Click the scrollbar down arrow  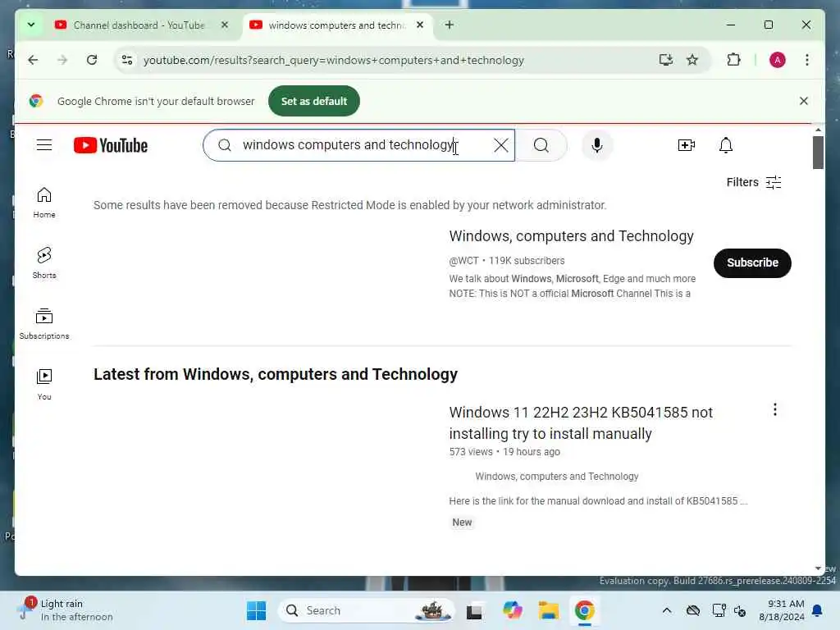[x=818, y=568]
